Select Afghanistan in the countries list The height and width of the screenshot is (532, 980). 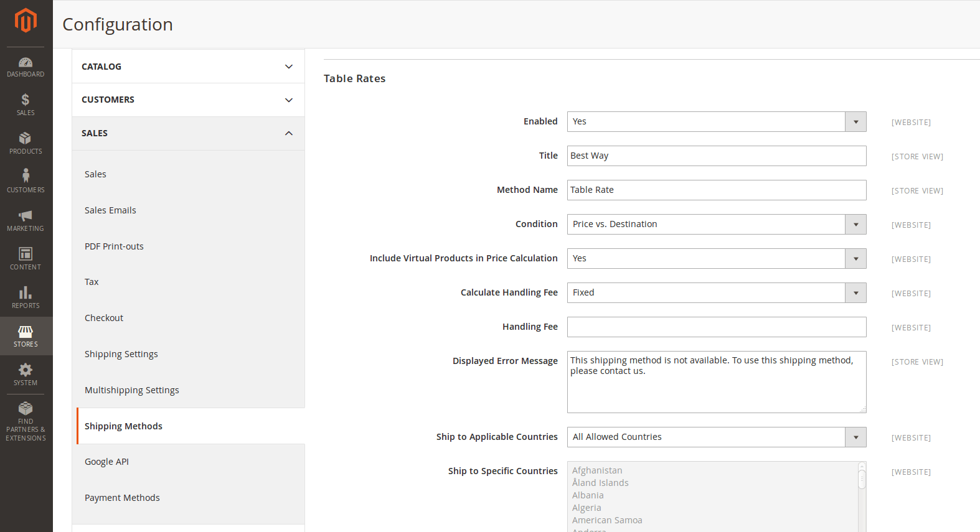pos(597,470)
